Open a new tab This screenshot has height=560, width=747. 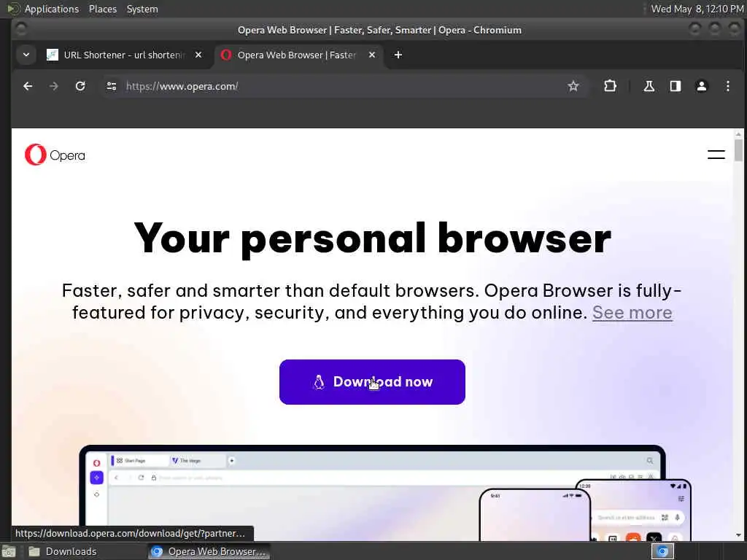[398, 55]
